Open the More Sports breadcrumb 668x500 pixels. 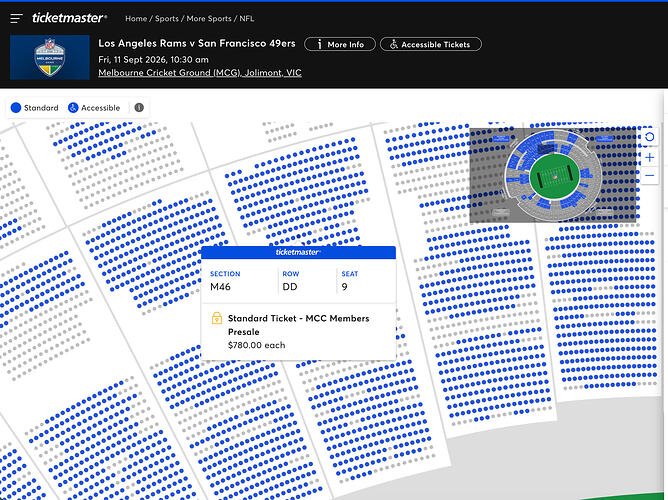pos(209,19)
